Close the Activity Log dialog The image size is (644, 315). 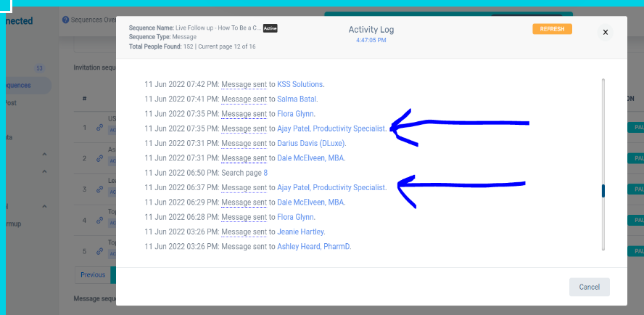point(605,33)
